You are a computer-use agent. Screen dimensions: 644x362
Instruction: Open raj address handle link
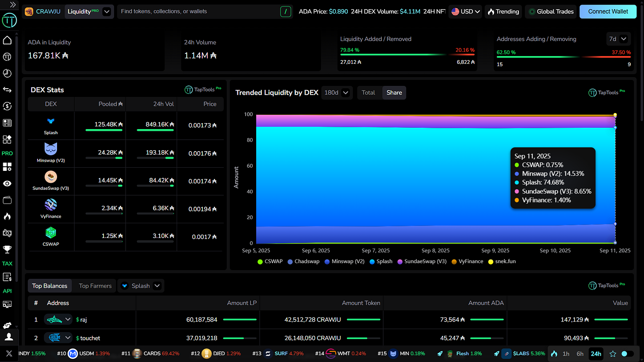point(81,320)
